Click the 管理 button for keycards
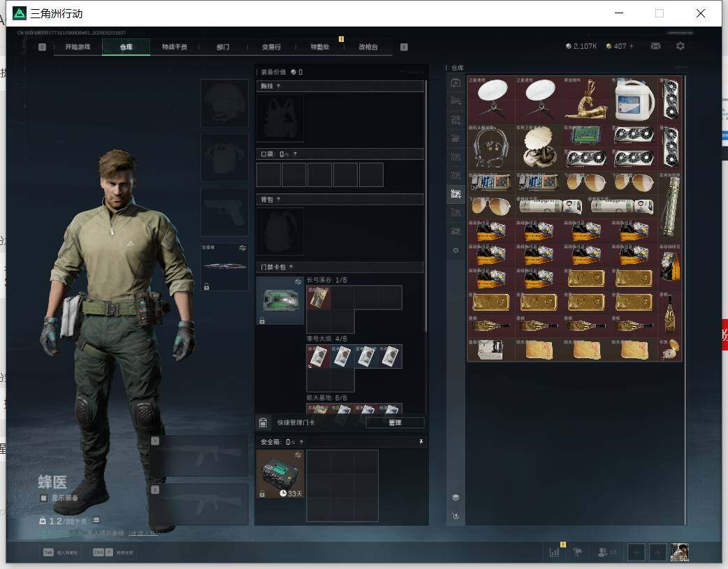728x569 pixels. pos(395,423)
